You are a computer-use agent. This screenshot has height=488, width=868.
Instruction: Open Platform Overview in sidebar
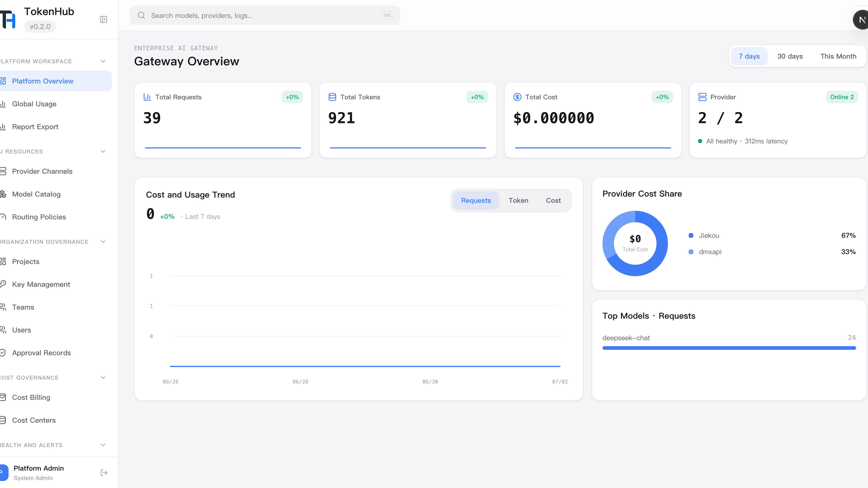point(55,81)
